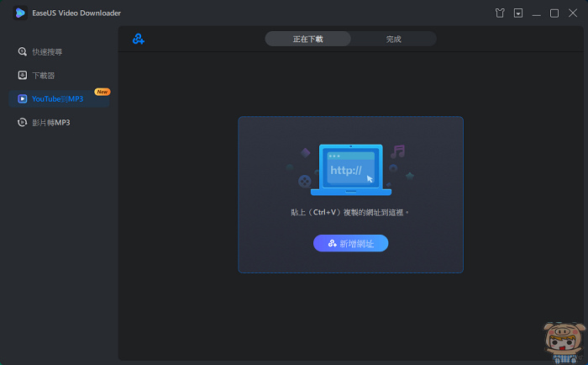Maximize the EaseUS window
Screen dimensions: 588x365
[554, 13]
